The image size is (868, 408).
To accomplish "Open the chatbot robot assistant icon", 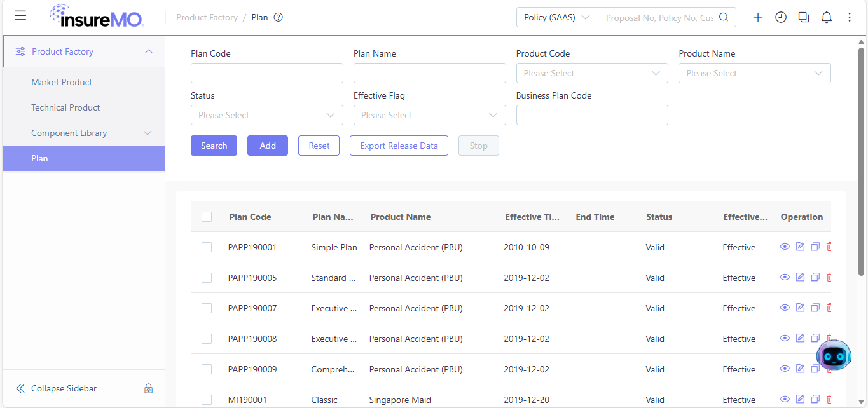I will 834,356.
